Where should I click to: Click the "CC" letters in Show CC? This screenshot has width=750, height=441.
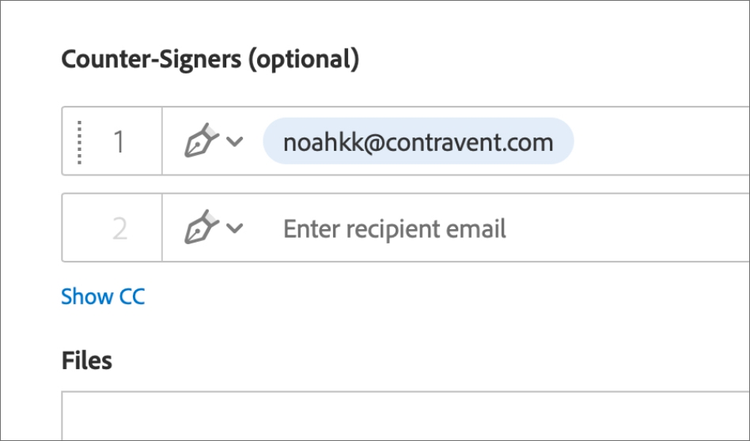[x=132, y=297]
